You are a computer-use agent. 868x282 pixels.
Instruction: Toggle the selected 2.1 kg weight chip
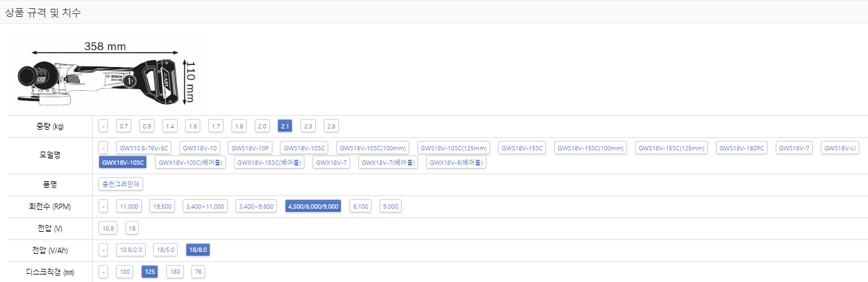point(285,126)
